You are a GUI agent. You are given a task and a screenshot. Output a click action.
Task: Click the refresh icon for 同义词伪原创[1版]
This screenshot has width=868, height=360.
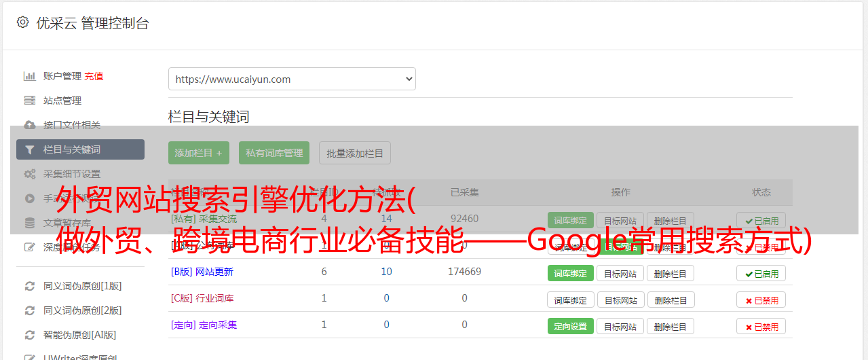(x=30, y=286)
